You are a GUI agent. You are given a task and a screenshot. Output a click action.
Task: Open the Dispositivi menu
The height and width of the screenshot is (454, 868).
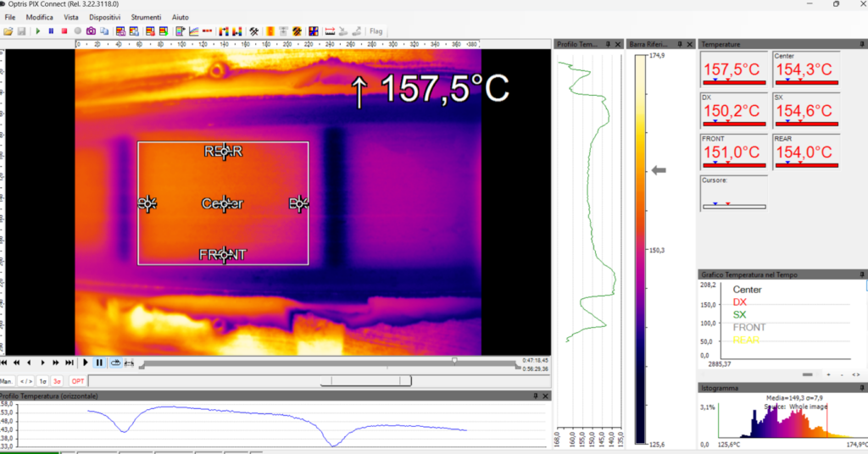coord(104,17)
